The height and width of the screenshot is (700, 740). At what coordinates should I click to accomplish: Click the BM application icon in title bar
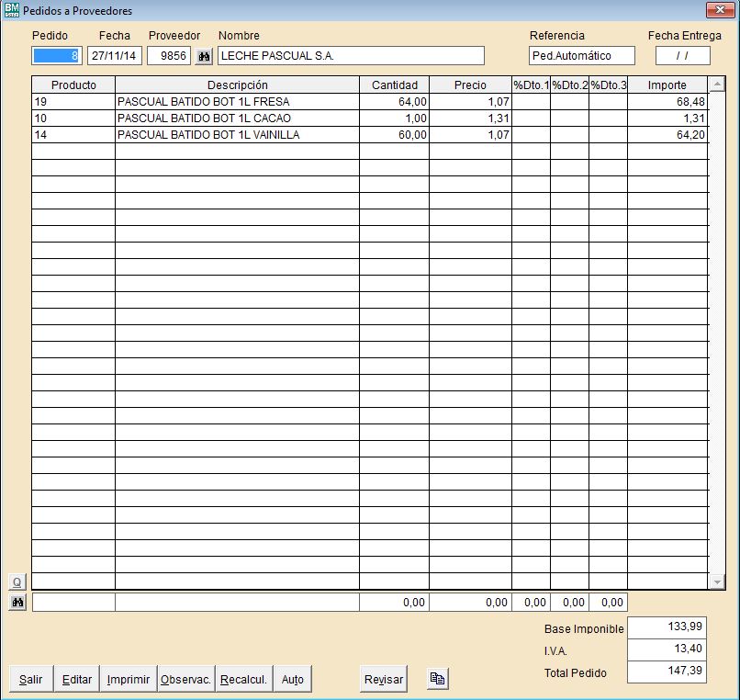(11, 10)
